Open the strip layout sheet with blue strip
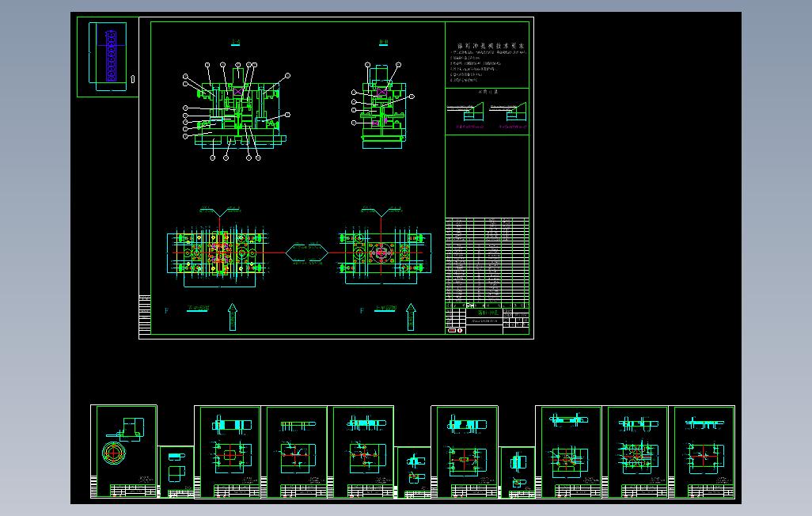This screenshot has width=812, height=516. point(107,57)
